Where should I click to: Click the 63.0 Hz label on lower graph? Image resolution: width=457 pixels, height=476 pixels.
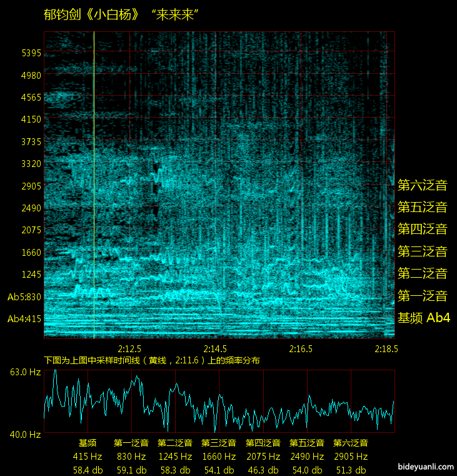(25, 372)
